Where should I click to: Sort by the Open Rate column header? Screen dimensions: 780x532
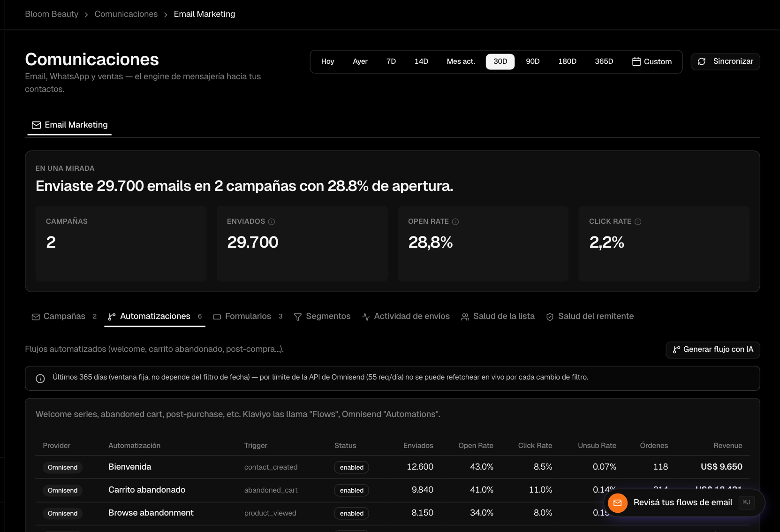pyautogui.click(x=476, y=446)
